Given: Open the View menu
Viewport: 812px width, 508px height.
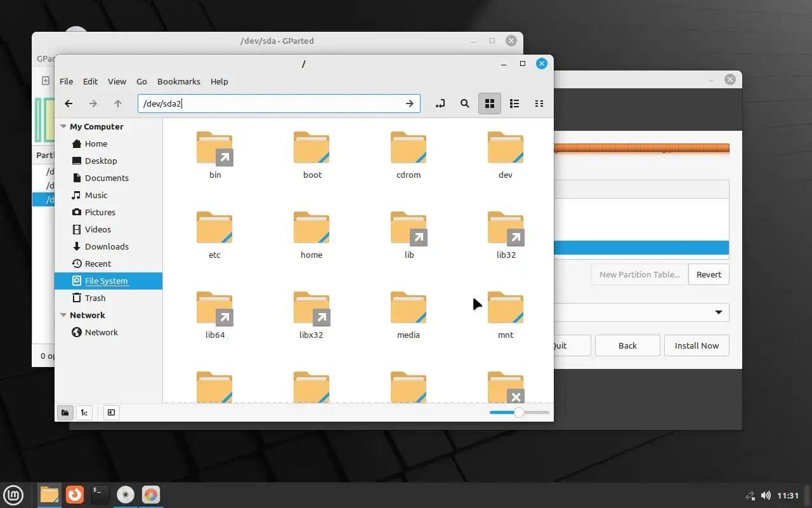Looking at the screenshot, I should (117, 81).
